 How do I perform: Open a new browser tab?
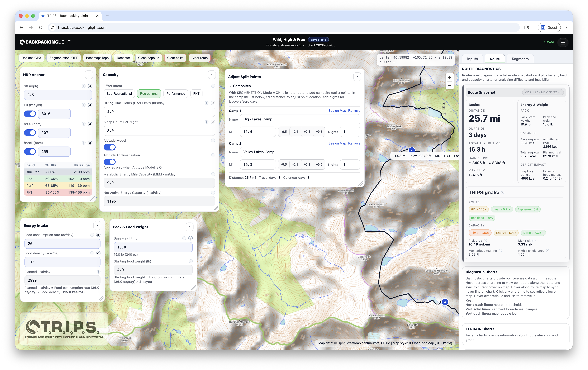click(107, 16)
